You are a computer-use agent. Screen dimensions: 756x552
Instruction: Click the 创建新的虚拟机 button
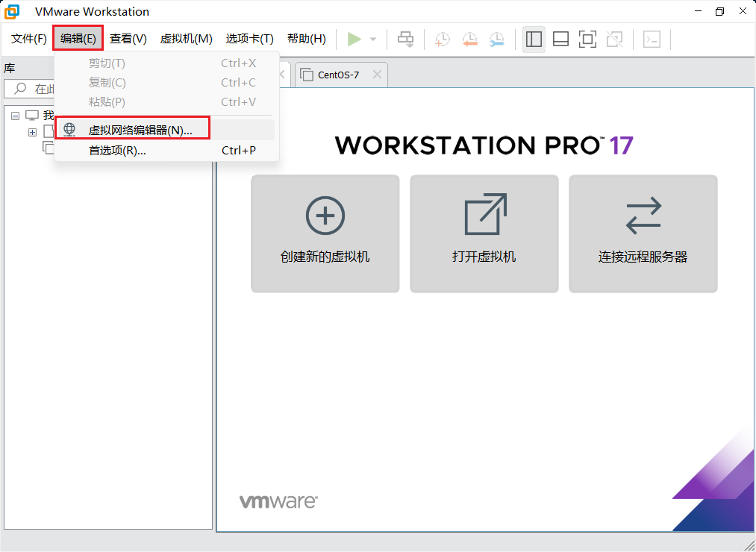(x=325, y=233)
